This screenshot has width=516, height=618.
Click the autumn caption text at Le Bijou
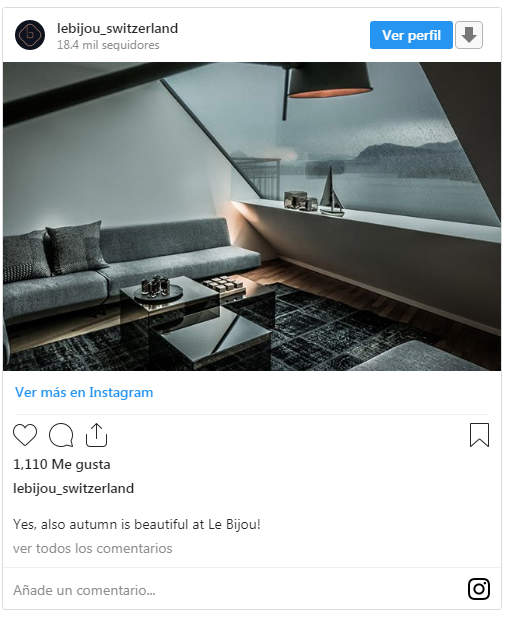[137, 525]
